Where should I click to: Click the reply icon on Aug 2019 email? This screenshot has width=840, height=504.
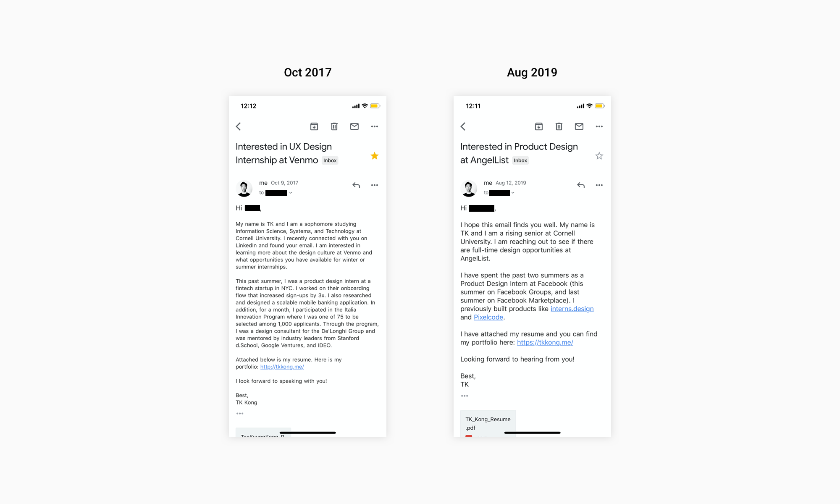point(580,184)
